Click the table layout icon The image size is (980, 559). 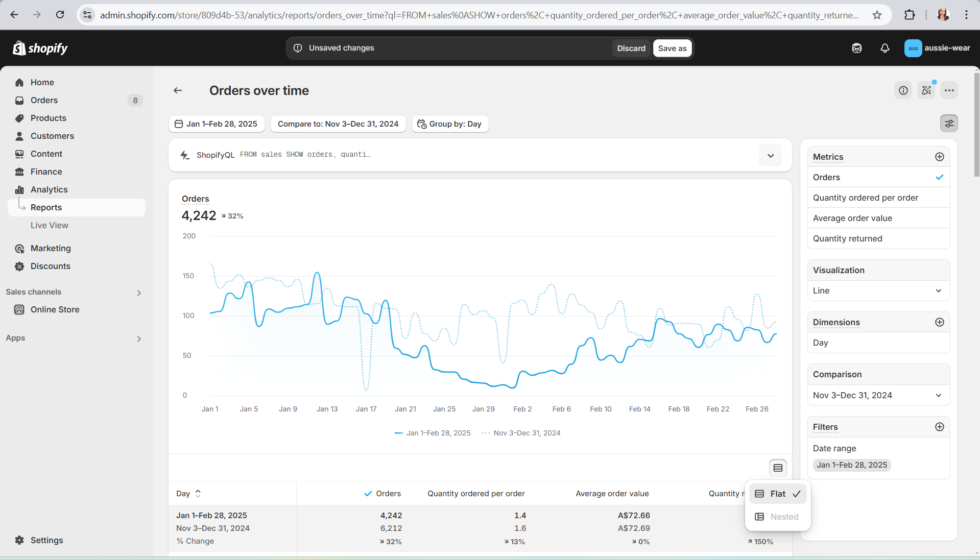[x=778, y=468]
